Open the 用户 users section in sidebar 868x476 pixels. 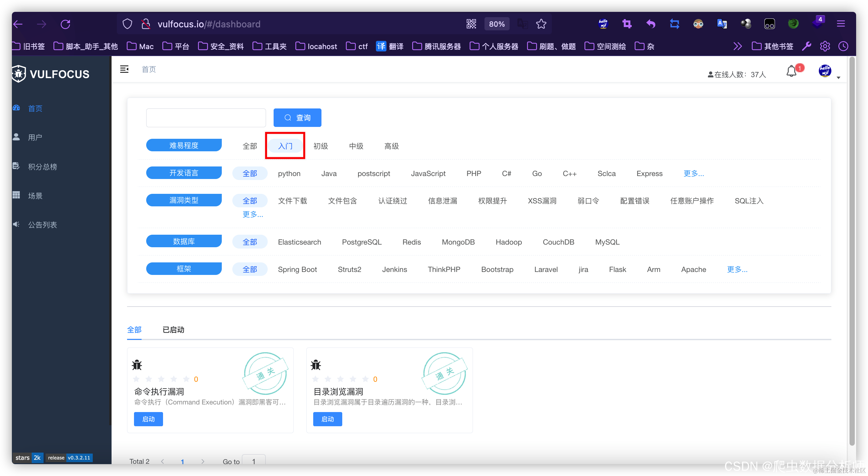coord(35,137)
